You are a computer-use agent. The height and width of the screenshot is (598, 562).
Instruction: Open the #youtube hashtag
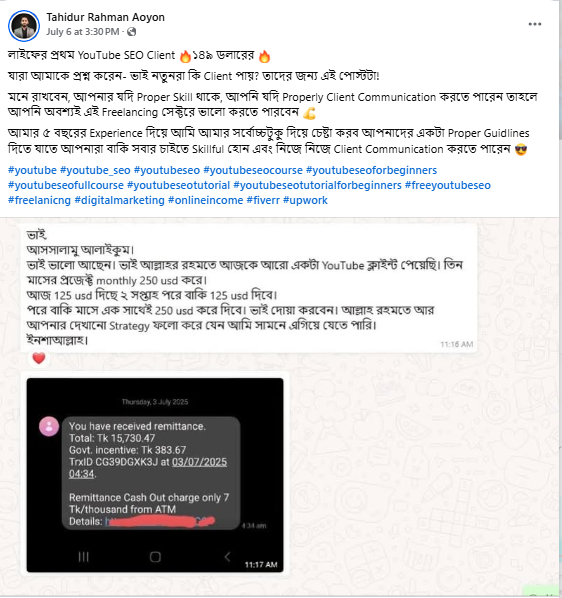32,170
